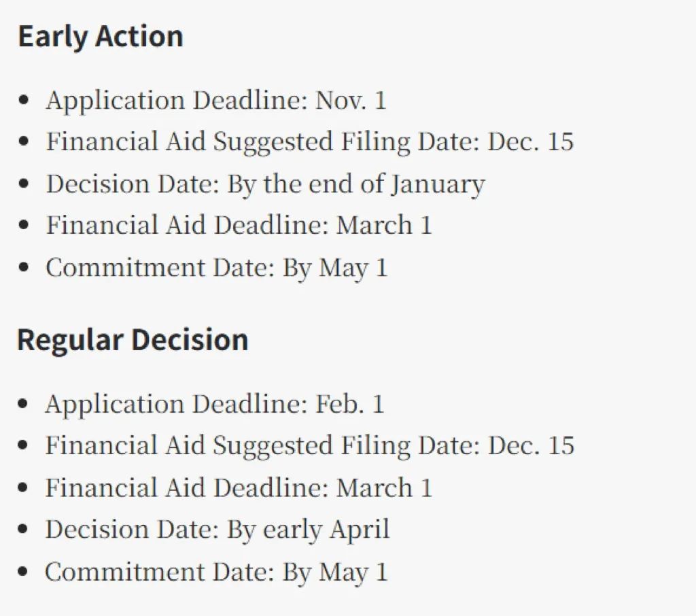Click the word January in Decision Date

click(x=438, y=184)
